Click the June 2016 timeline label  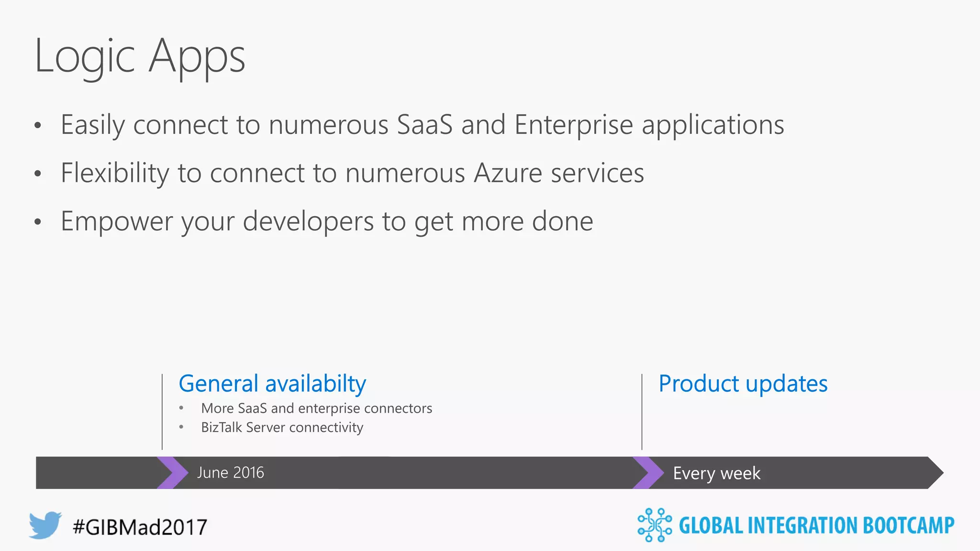[231, 473]
